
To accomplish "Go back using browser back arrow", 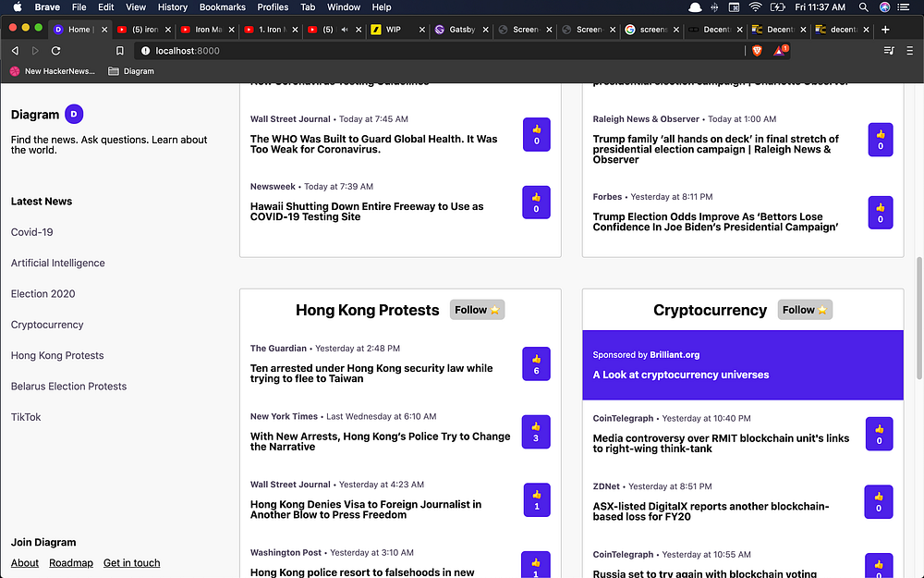I will pos(16,51).
